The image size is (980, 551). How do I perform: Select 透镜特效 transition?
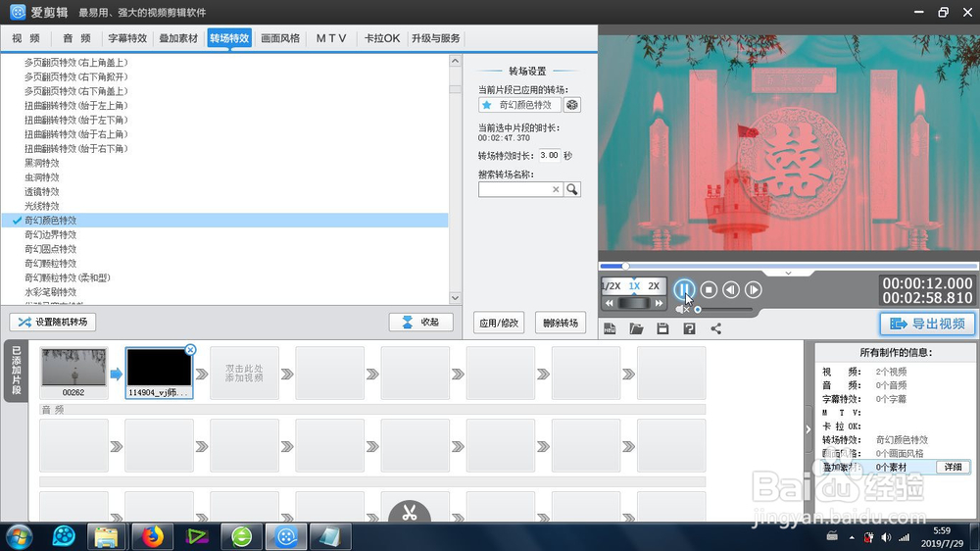click(42, 191)
